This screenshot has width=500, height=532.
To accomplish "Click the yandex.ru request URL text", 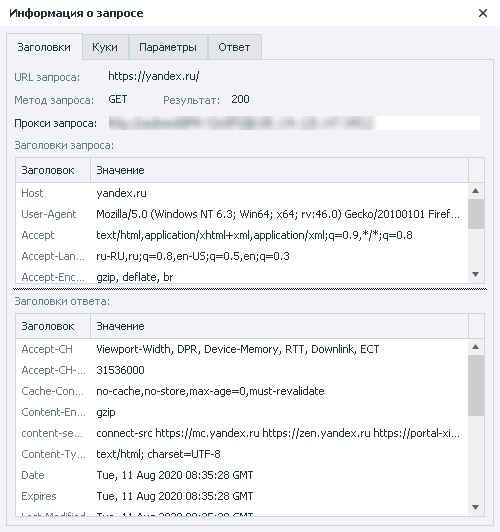I will click(154, 76).
